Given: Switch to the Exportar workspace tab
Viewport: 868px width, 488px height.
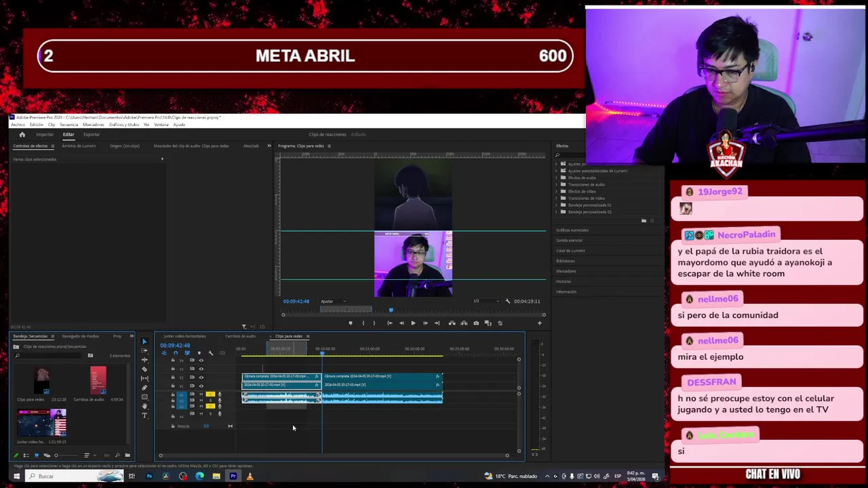Looking at the screenshot, I should coord(92,134).
